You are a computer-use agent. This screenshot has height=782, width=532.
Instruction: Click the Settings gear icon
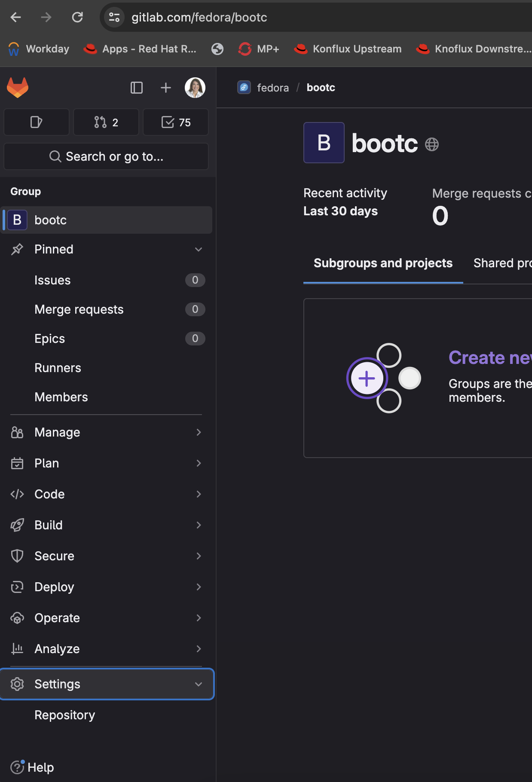pyautogui.click(x=17, y=684)
